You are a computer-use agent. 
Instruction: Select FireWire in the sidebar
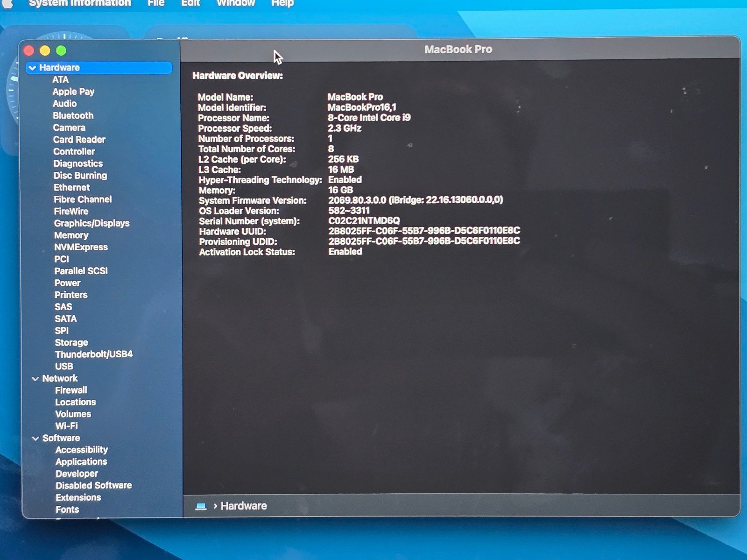(71, 212)
